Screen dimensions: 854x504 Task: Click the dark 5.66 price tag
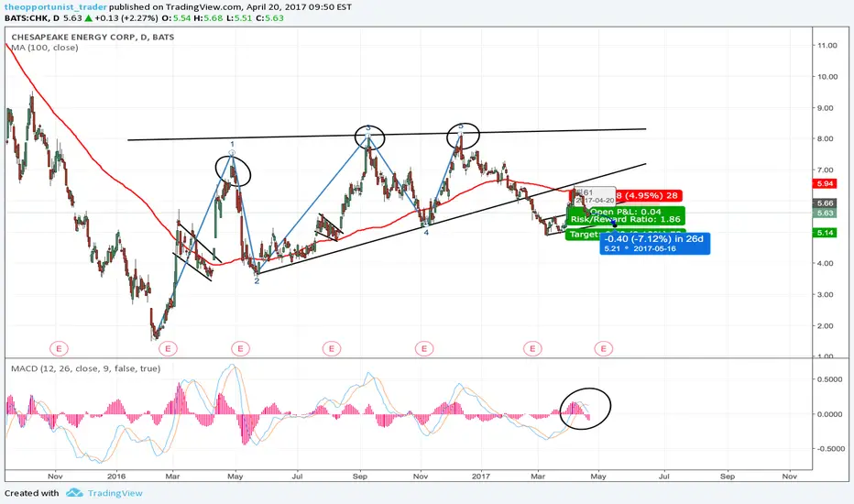825,203
